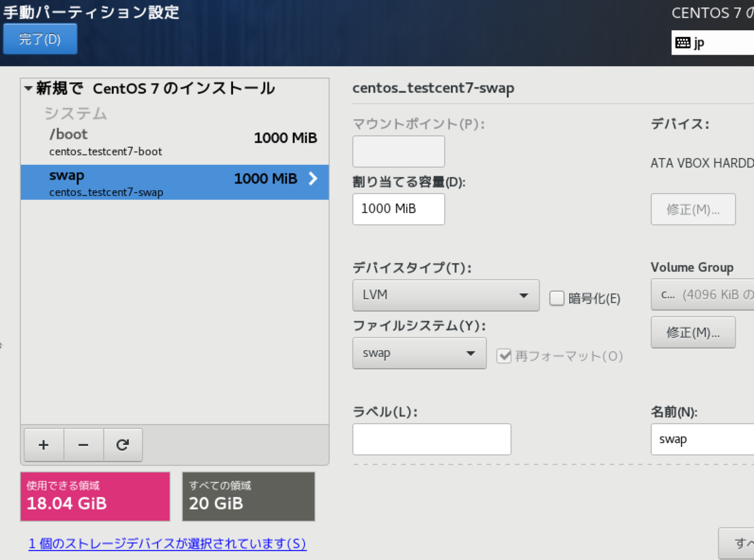Image resolution: width=754 pixels, height=560 pixels.
Task: Click the マウントポイント input field
Action: pyautogui.click(x=399, y=151)
